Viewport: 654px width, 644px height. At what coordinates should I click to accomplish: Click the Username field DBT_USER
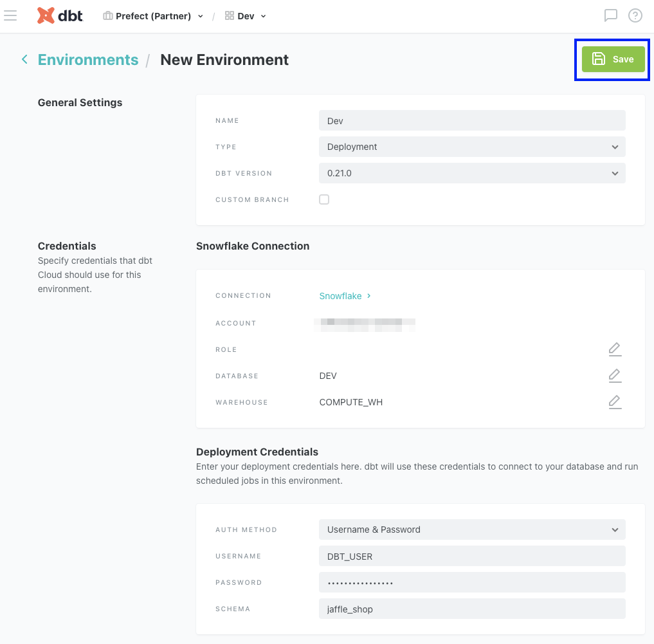472,557
